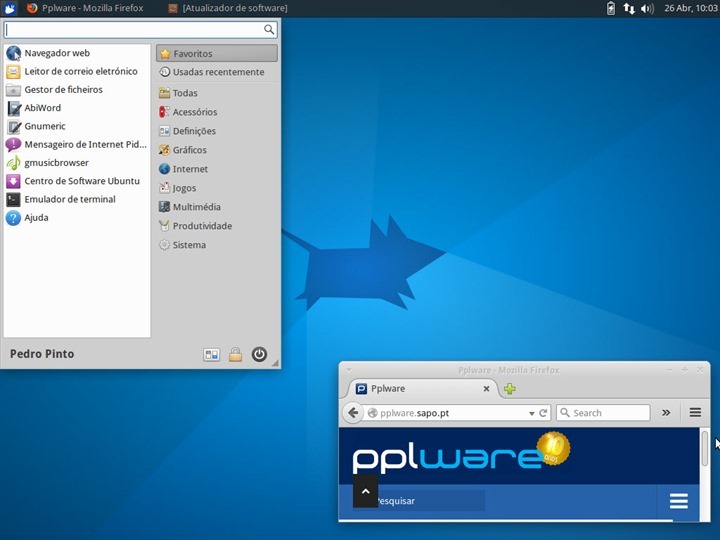Open Gestor de ficheiros

77,90
